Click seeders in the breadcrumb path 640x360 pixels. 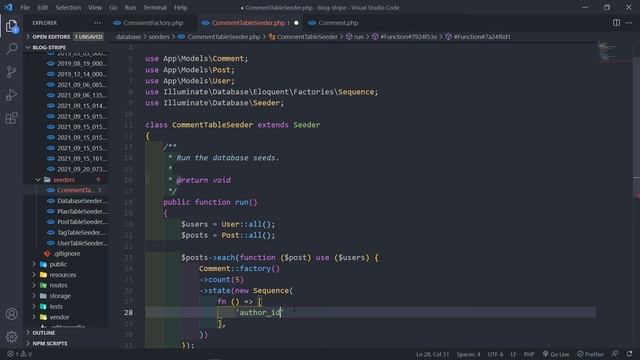159,37
